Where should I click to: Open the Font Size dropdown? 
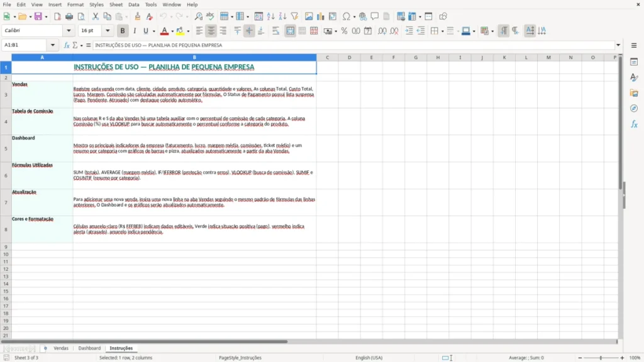coord(108,31)
